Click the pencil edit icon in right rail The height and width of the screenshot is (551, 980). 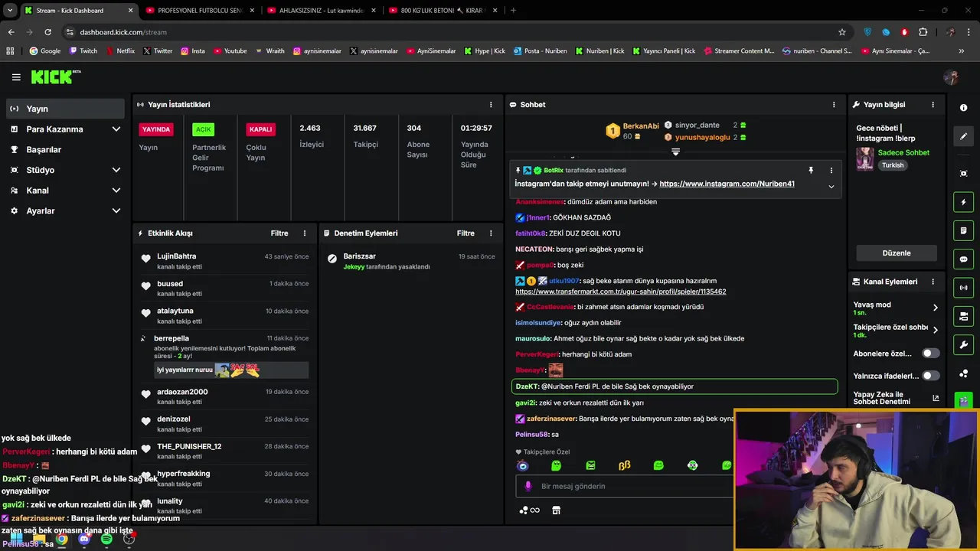964,136
